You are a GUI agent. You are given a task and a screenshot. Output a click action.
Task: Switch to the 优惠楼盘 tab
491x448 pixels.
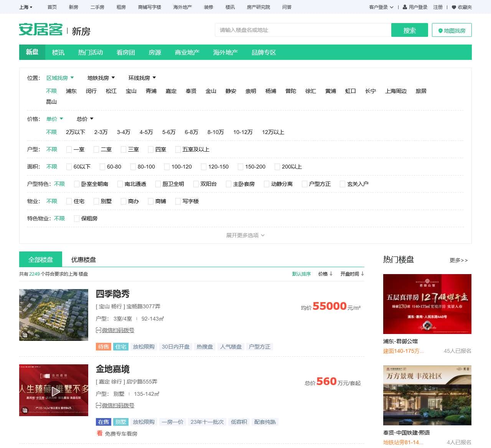click(x=83, y=259)
